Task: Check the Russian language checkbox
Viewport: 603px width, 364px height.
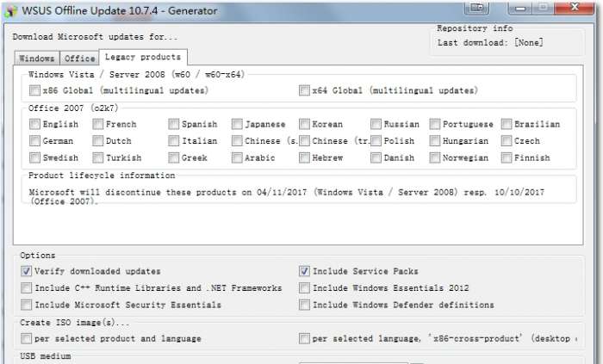Action: click(376, 124)
